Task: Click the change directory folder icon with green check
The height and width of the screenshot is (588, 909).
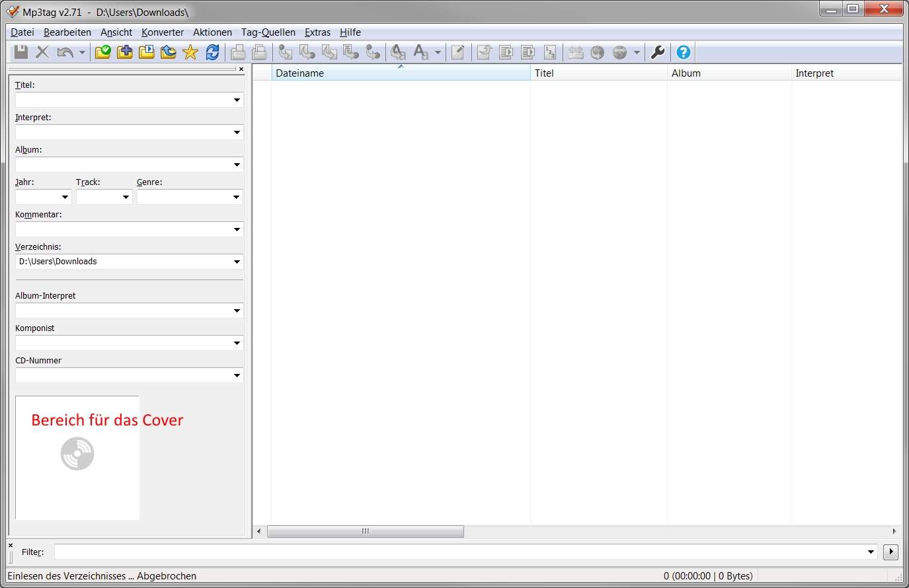Action: pyautogui.click(x=102, y=52)
